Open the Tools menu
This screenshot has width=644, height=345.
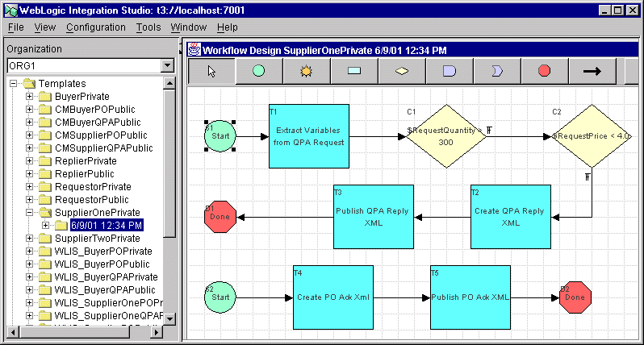(148, 27)
